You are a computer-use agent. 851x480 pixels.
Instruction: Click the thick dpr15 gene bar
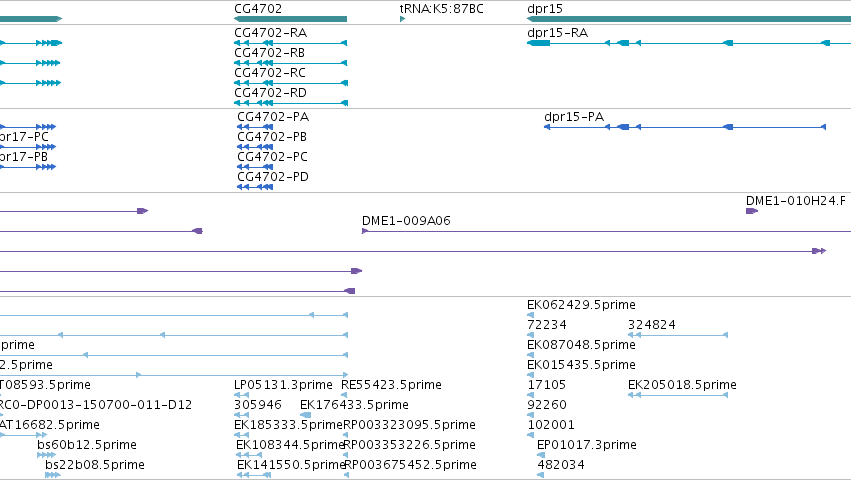click(x=689, y=19)
